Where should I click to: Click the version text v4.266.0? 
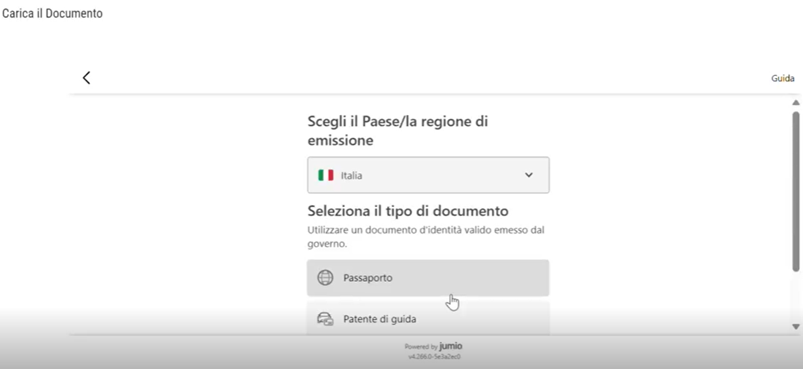pyautogui.click(x=433, y=357)
